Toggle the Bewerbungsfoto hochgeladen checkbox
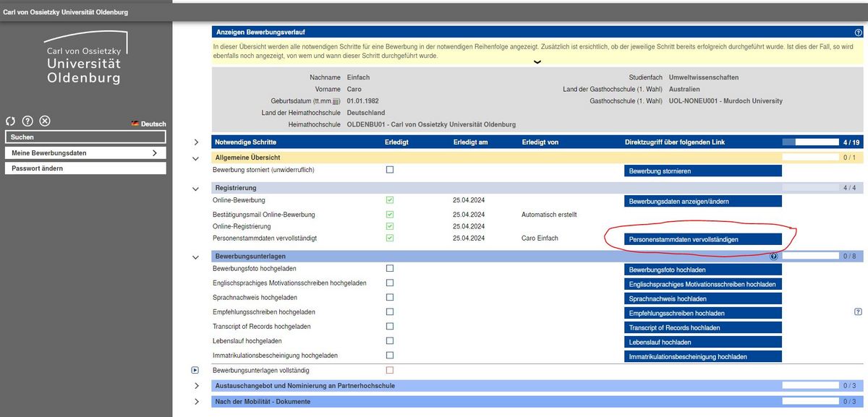The height and width of the screenshot is (417, 868). (x=390, y=268)
